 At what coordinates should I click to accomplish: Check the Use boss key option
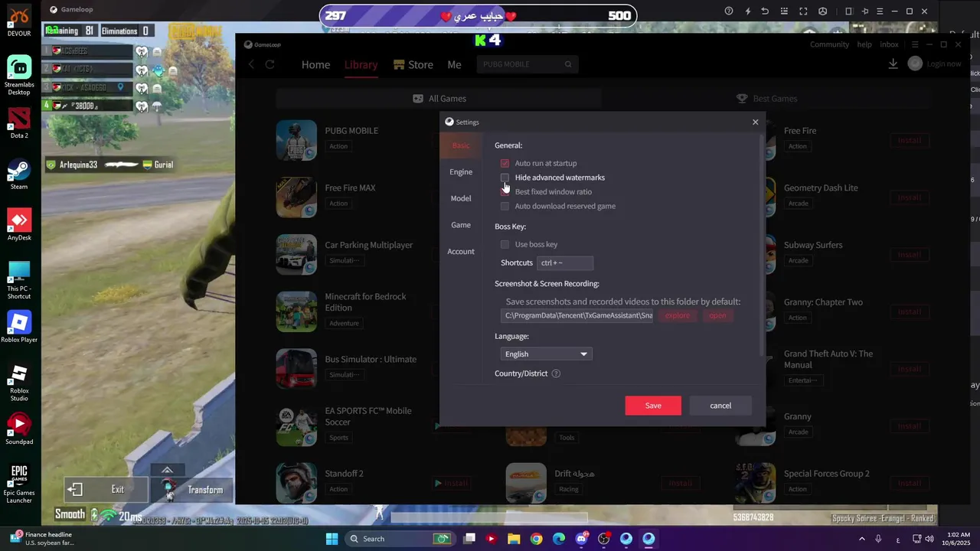pos(505,245)
